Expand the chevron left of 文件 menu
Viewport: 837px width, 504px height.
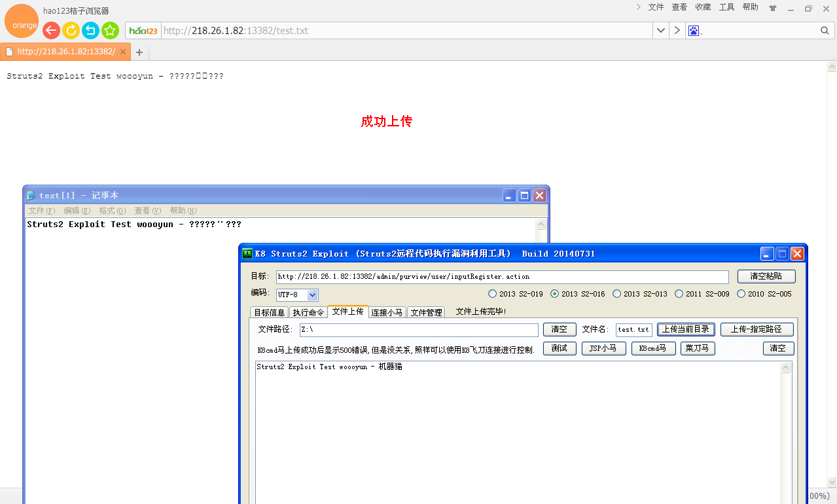point(638,7)
